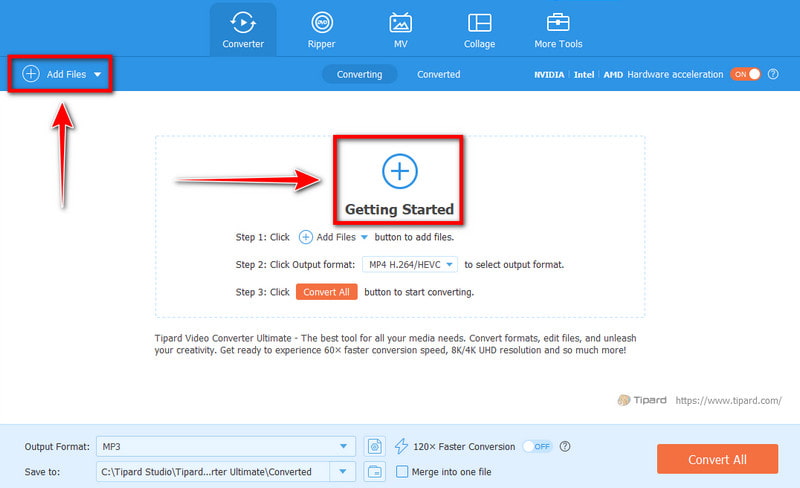The height and width of the screenshot is (488, 800).
Task: Click the orange Convert All button at the bottom
Action: (x=717, y=459)
